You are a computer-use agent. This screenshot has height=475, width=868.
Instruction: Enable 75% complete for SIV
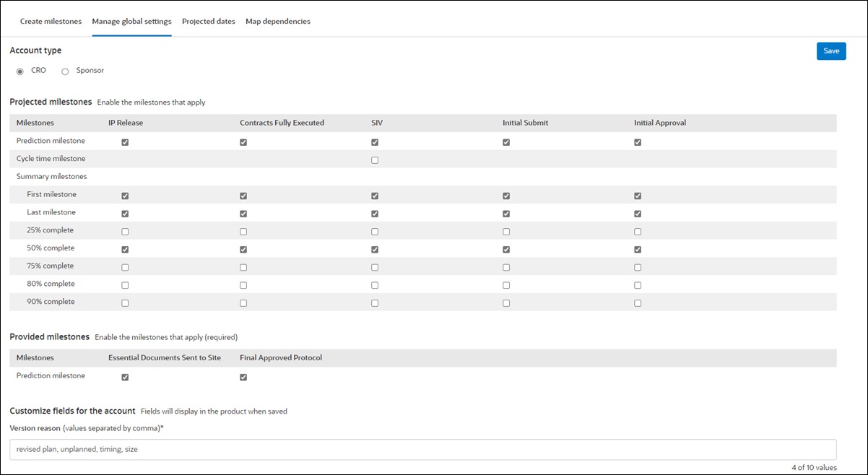tap(374, 266)
